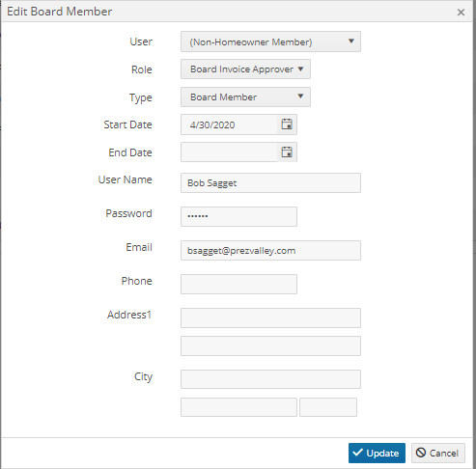Screen dimensions: 476x469
Task: Cancel editing the board member
Action: click(x=438, y=453)
